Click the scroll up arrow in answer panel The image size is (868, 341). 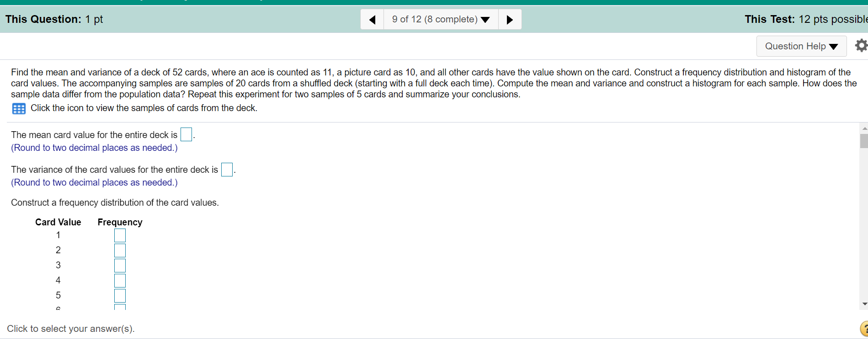click(864, 128)
